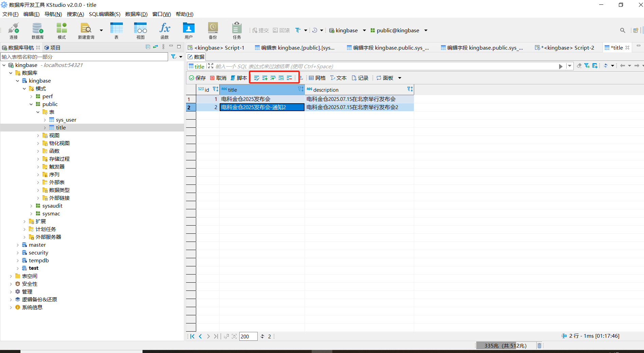
Task: Click the filter icon on description column
Action: pos(410,89)
